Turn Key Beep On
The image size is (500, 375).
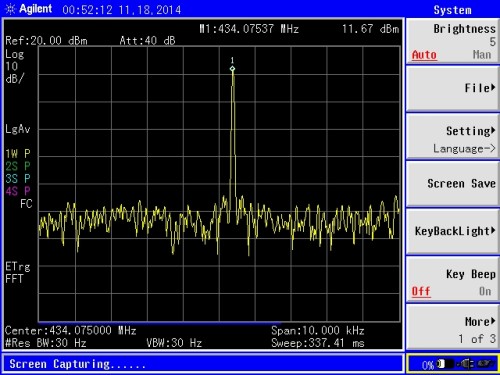[485, 291]
